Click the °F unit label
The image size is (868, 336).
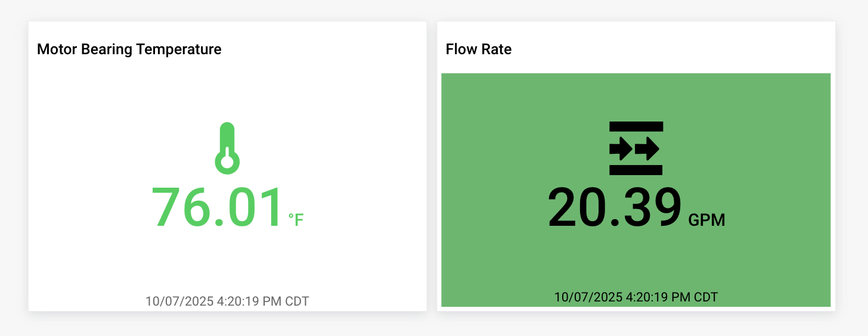point(296,220)
